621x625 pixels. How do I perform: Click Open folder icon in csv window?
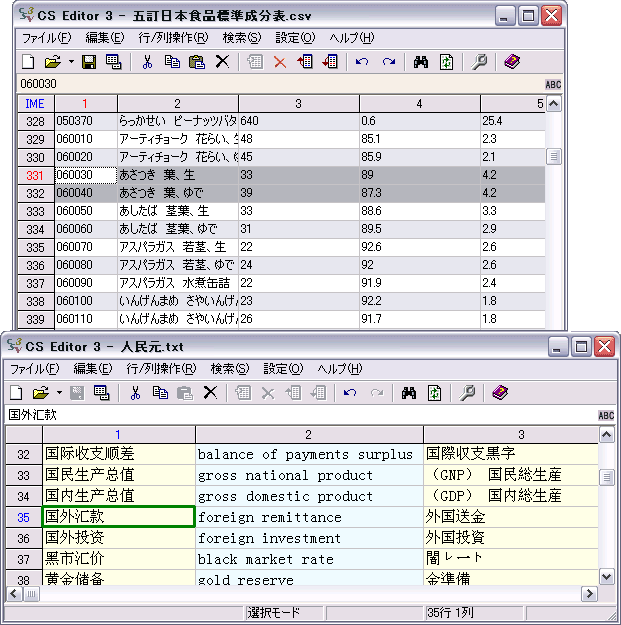tap(53, 62)
